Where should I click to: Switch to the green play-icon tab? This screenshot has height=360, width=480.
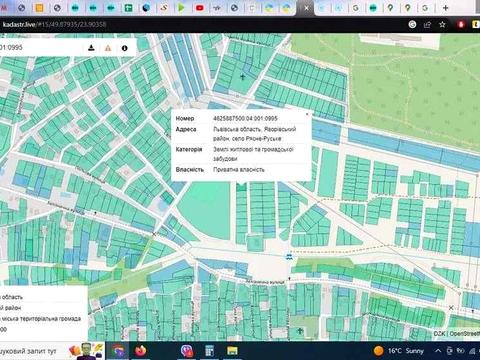tap(181, 8)
